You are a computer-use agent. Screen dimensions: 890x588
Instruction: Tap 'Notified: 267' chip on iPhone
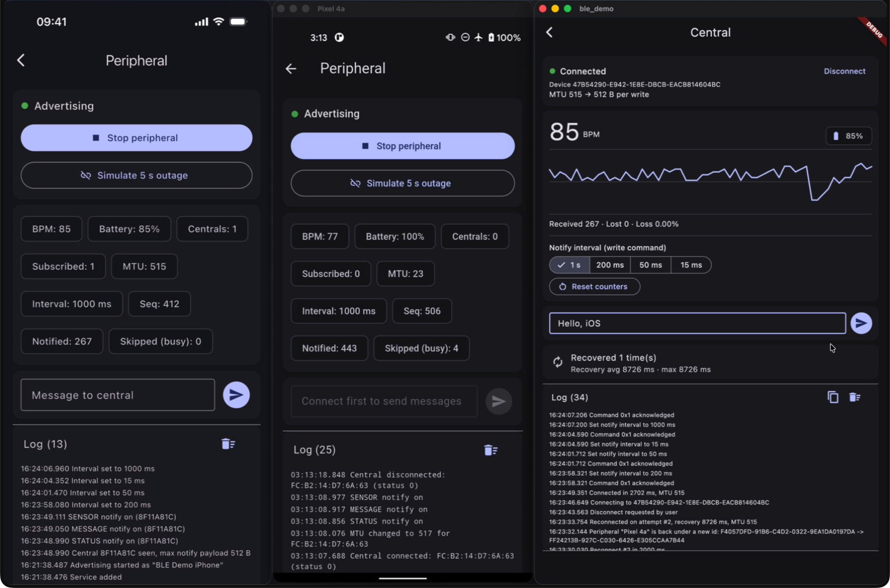tap(62, 342)
